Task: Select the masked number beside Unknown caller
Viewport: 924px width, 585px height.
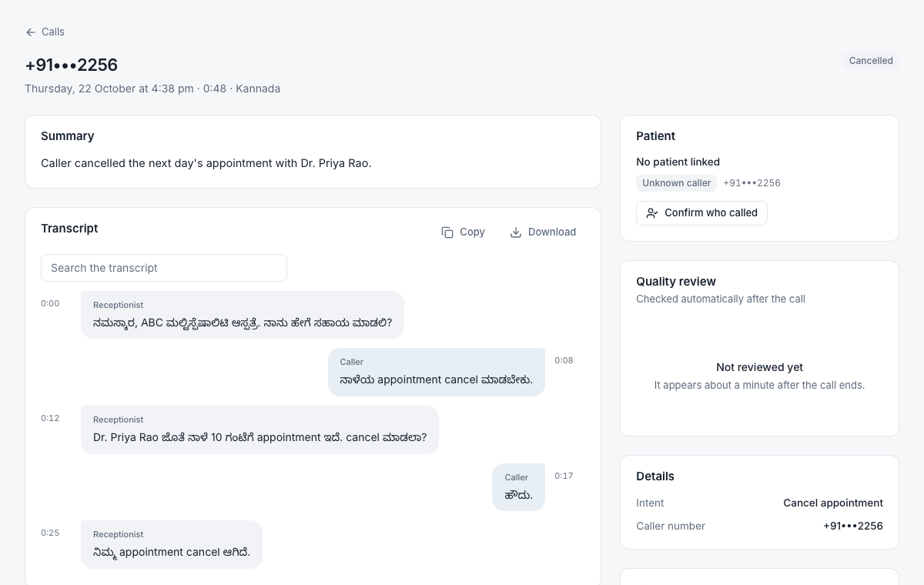Action: 752,183
